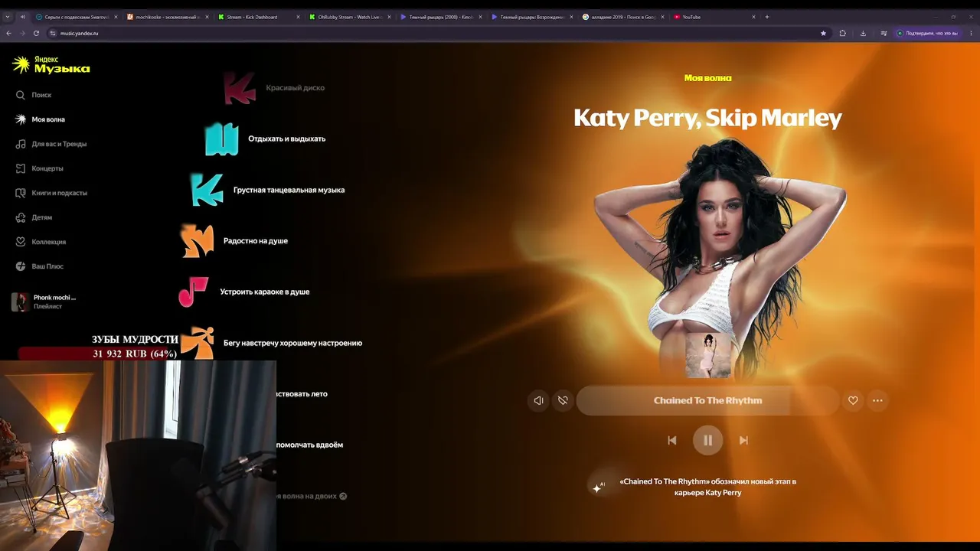
Task: Click the Коллекция heart icon in sidebar
Action: click(x=21, y=242)
